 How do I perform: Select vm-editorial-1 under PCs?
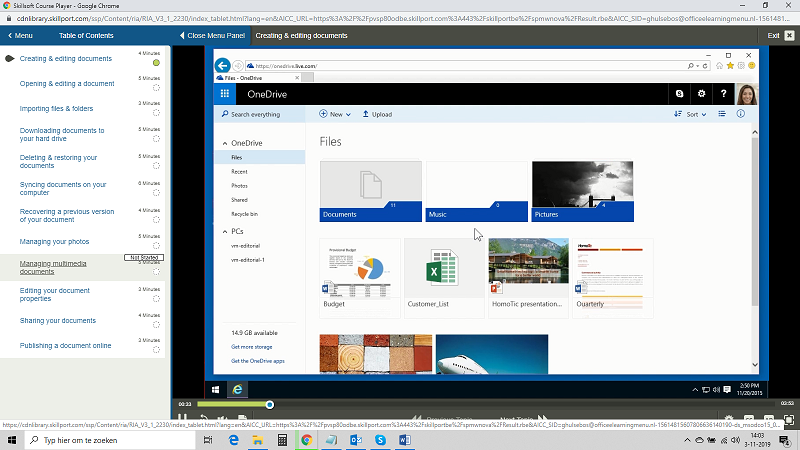[247, 260]
